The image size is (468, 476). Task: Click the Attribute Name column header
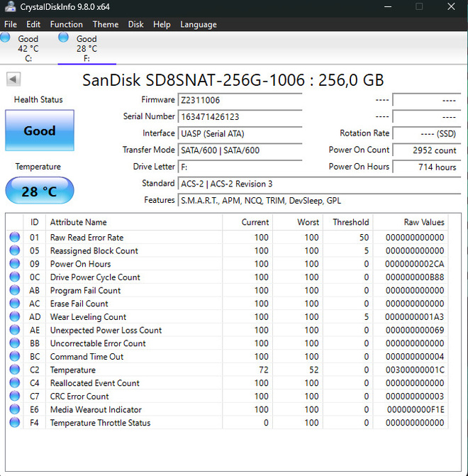(134, 222)
